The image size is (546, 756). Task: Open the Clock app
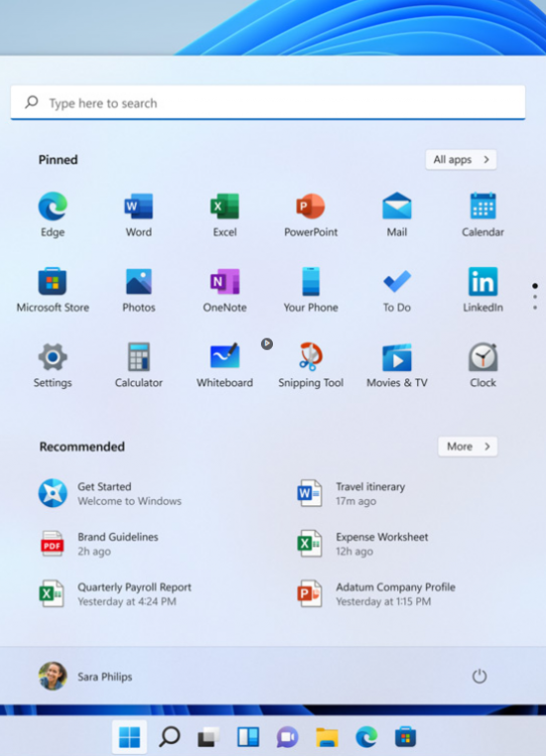point(482,365)
